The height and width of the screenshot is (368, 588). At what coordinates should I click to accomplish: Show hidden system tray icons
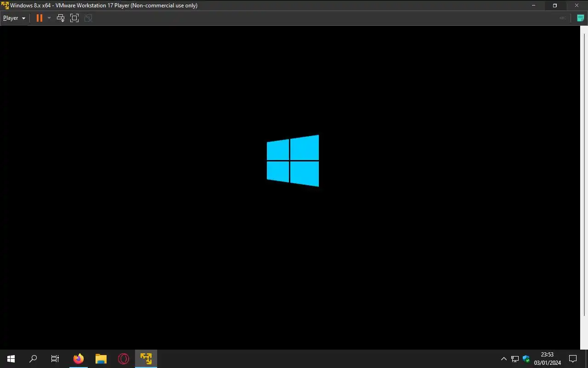503,359
